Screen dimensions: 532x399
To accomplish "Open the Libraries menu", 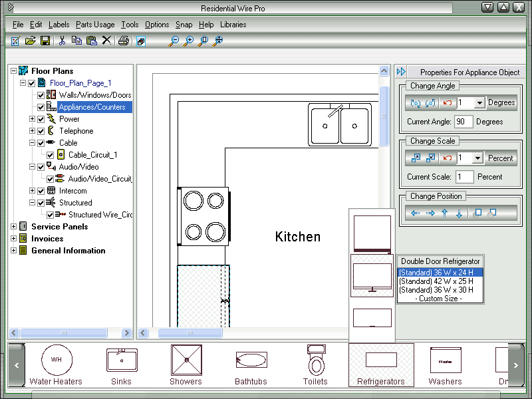I will click(x=233, y=25).
